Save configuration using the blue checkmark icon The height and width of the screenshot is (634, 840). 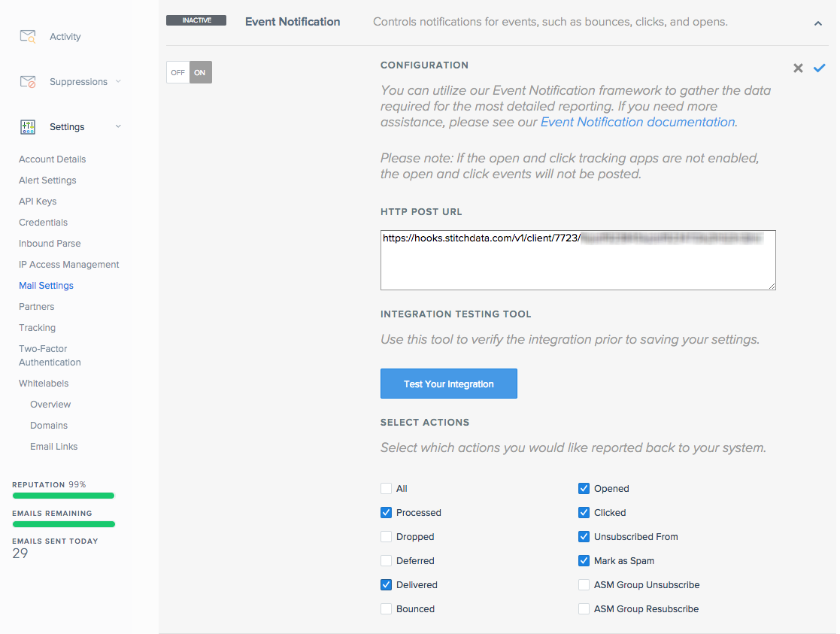point(820,68)
